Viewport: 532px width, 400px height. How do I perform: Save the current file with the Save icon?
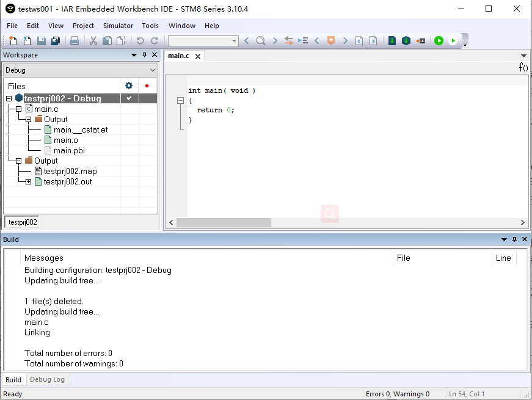click(x=42, y=41)
